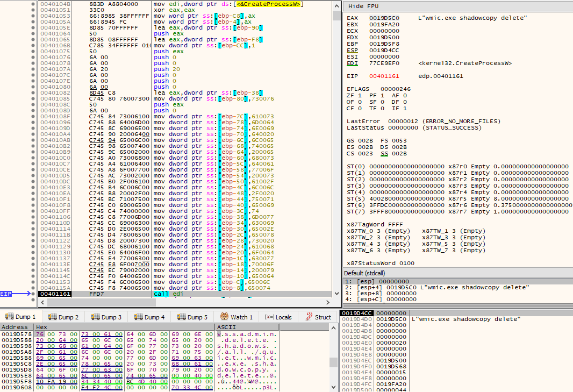Switch to the Dump 1 tab
Viewport: 573px width, 392px height.
[21, 317]
